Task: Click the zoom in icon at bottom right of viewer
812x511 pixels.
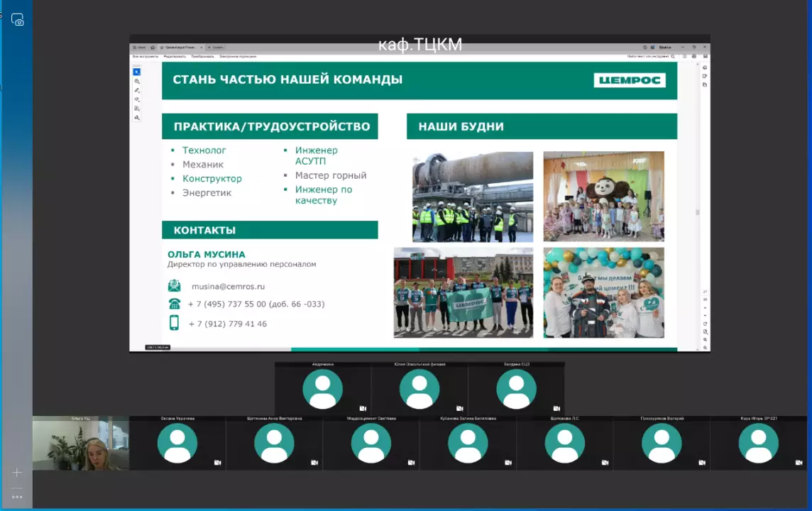Action: click(705, 340)
